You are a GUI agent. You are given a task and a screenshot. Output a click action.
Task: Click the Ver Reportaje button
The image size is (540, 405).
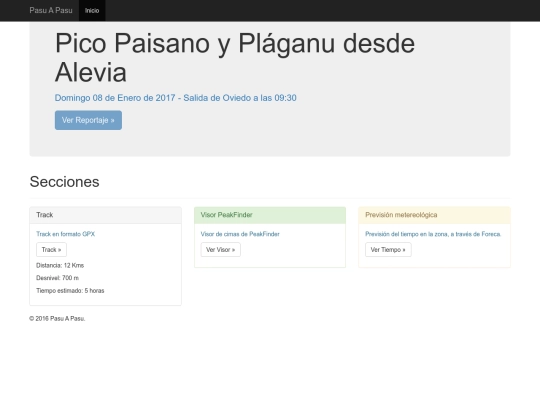click(88, 120)
